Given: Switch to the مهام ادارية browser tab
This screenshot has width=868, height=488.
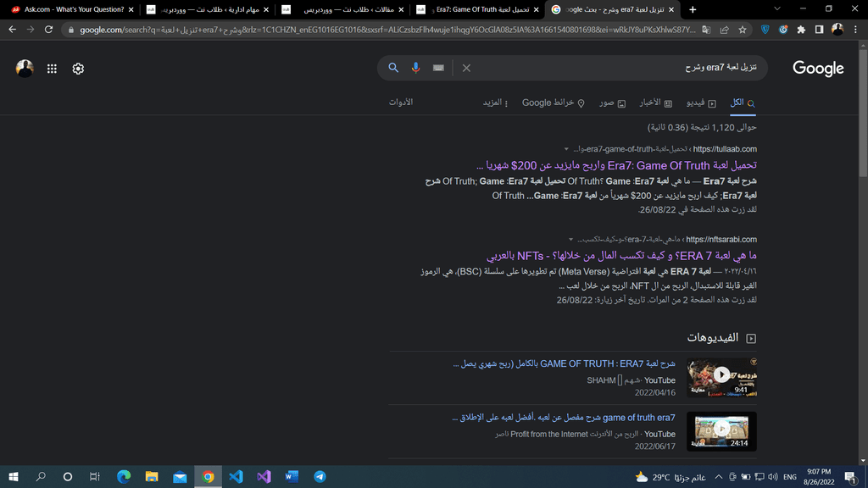Looking at the screenshot, I should 208,9.
